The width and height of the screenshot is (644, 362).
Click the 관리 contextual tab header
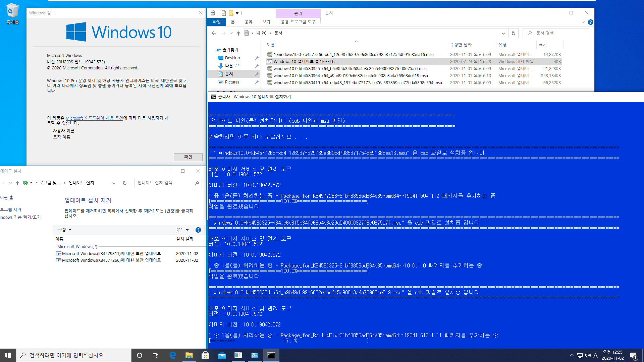[298, 13]
